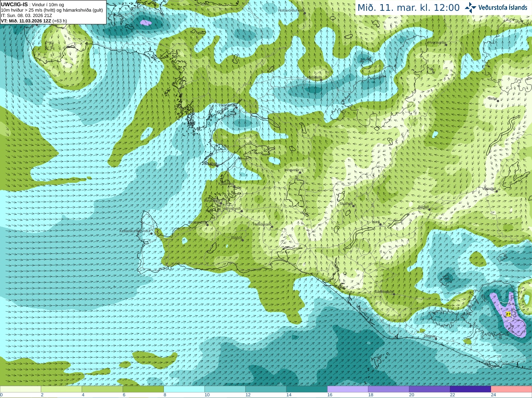Click the Straumsvík station label
This screenshot has width=532, height=398.
[197, 222]
